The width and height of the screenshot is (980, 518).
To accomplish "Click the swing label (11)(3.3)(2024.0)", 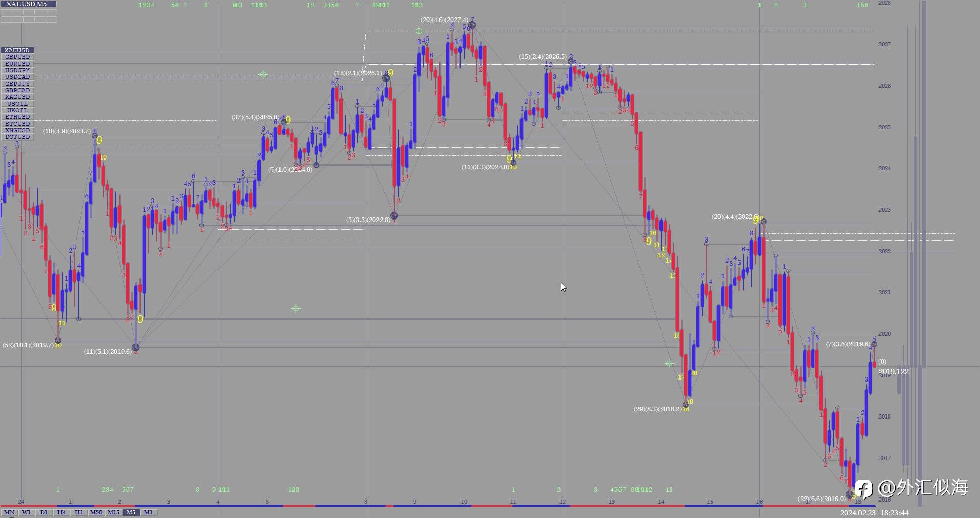I will click(485, 167).
